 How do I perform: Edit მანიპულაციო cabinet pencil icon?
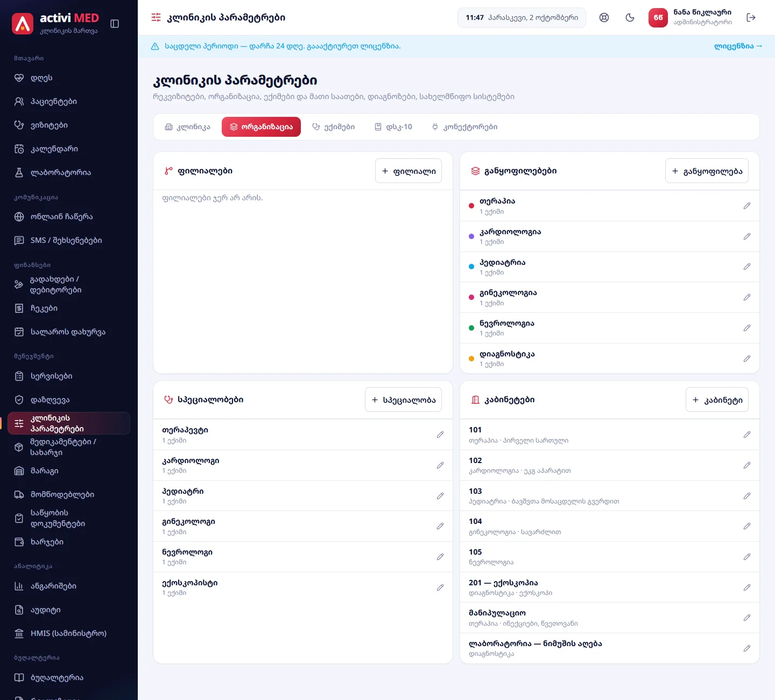747,618
